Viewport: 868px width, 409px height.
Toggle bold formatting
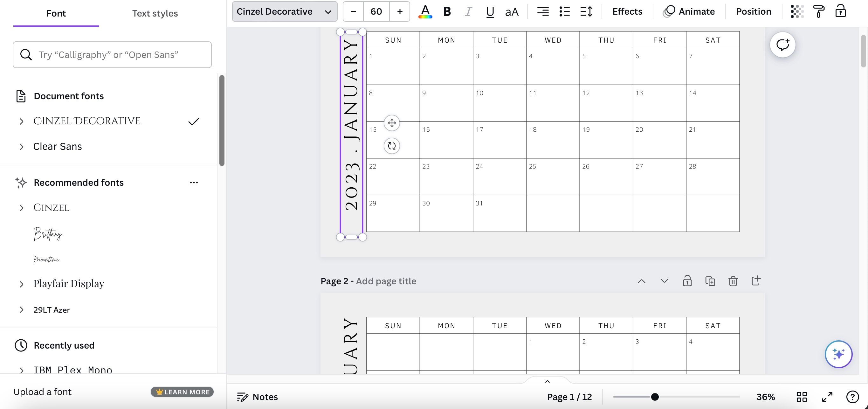pos(447,12)
